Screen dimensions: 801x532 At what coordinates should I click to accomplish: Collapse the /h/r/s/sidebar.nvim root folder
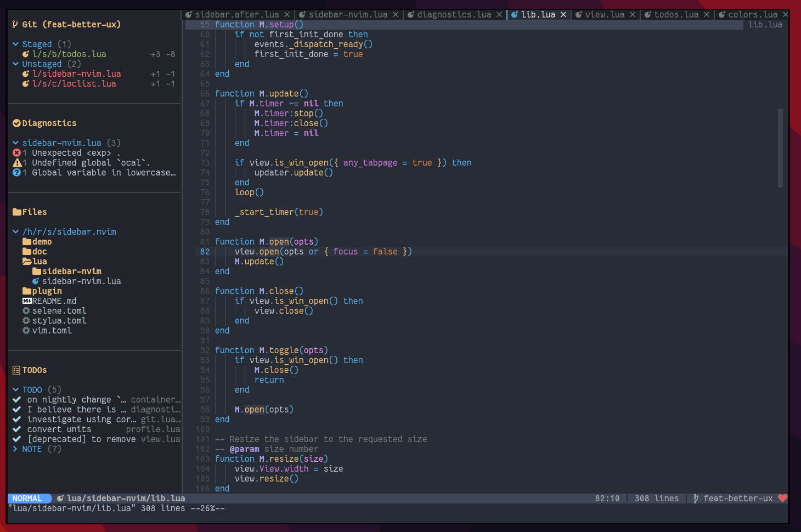pyautogui.click(x=15, y=232)
